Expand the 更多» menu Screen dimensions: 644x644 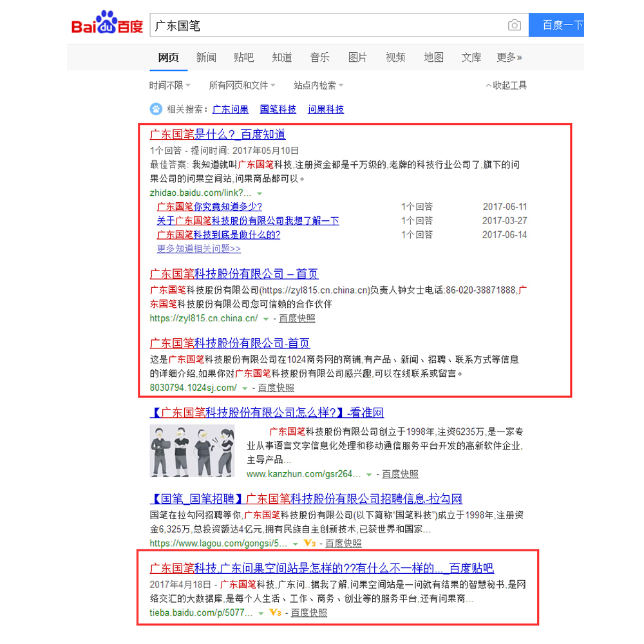point(509,57)
